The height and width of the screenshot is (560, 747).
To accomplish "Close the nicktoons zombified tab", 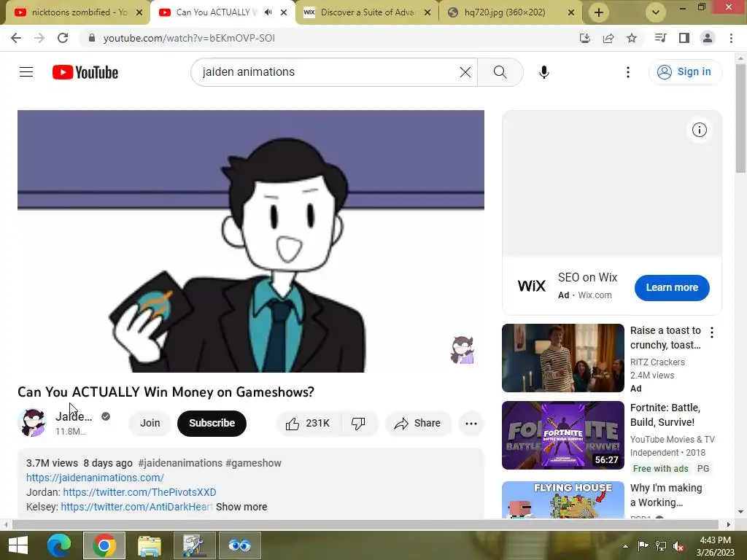I will pos(139,13).
